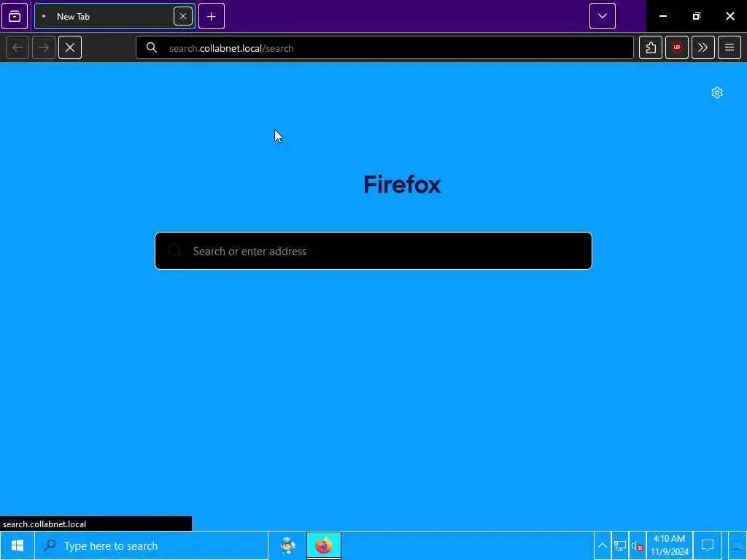Go back one page
The height and width of the screenshot is (560, 747).
pos(18,47)
